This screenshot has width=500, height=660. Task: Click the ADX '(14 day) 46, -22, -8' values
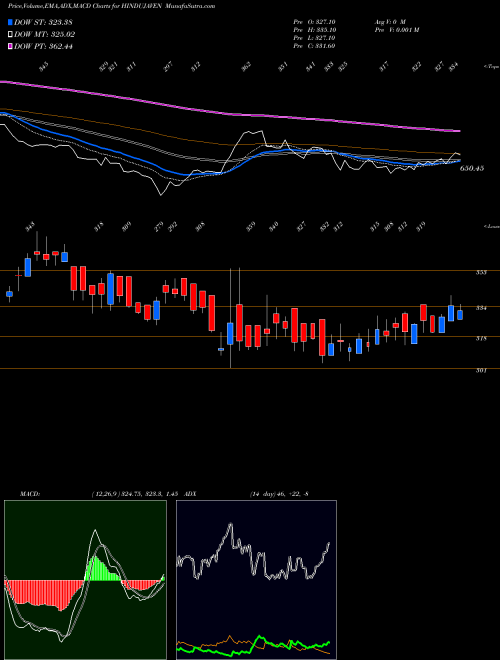[x=279, y=494]
